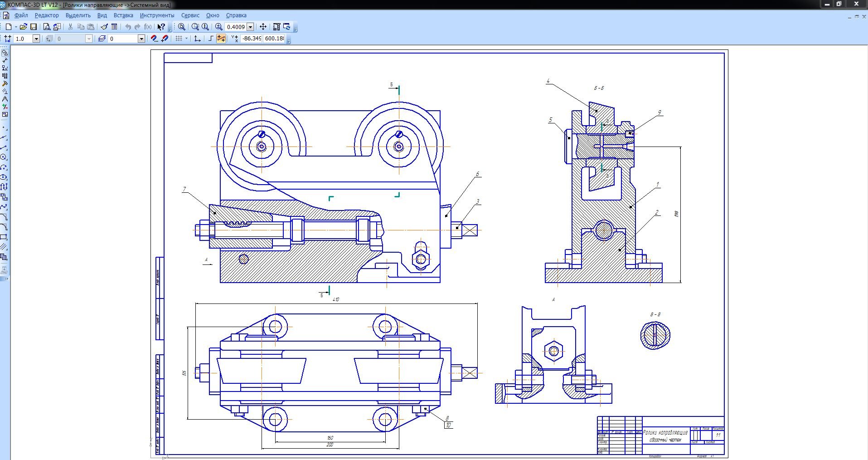Open the view scale 1.0 dropdown
The width and height of the screenshot is (868, 460).
coord(36,39)
